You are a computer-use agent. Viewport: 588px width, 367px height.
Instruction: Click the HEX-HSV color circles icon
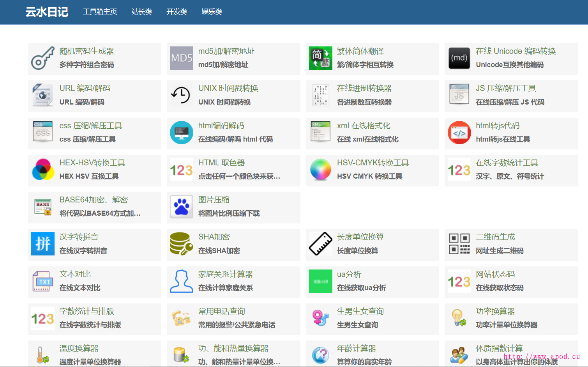point(43,170)
